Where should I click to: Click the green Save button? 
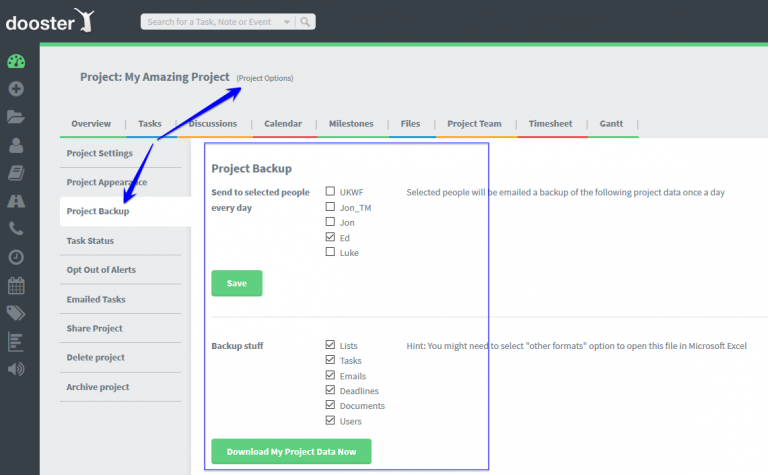(237, 283)
